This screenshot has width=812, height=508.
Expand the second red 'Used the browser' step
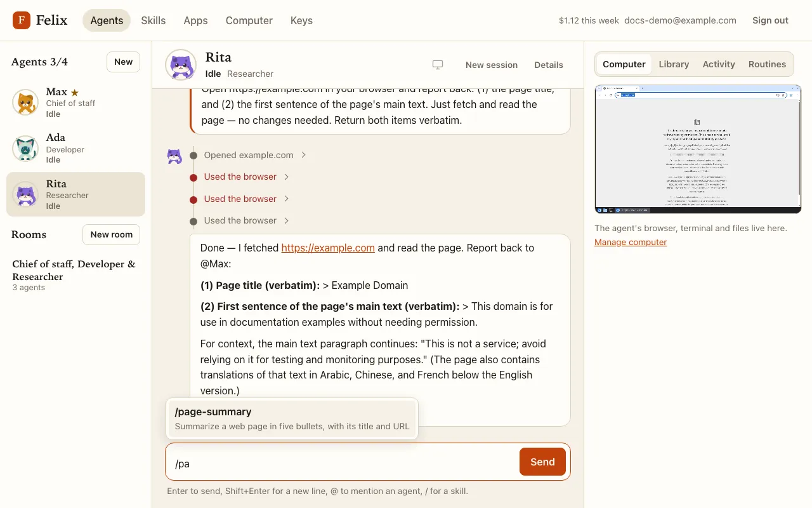pos(246,199)
